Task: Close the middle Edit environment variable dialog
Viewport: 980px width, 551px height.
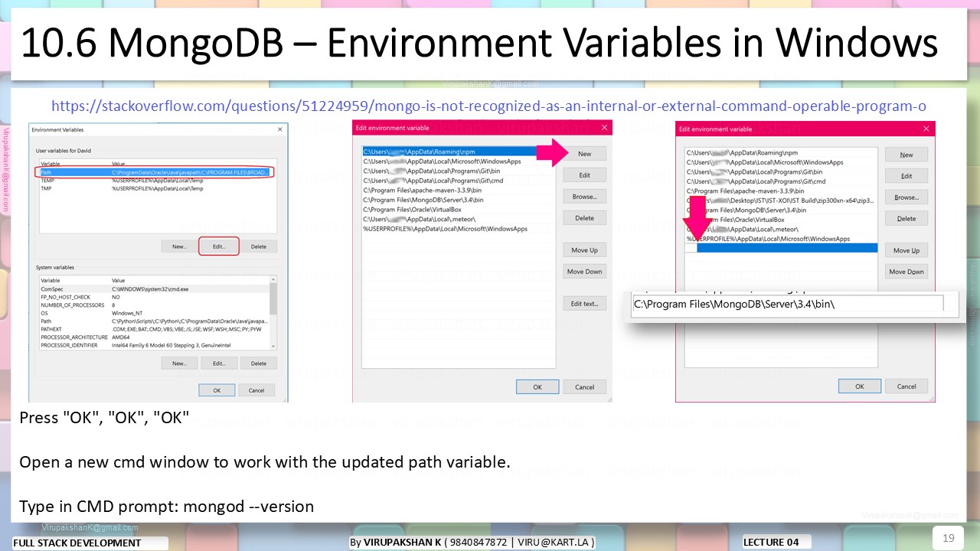Action: click(x=604, y=128)
